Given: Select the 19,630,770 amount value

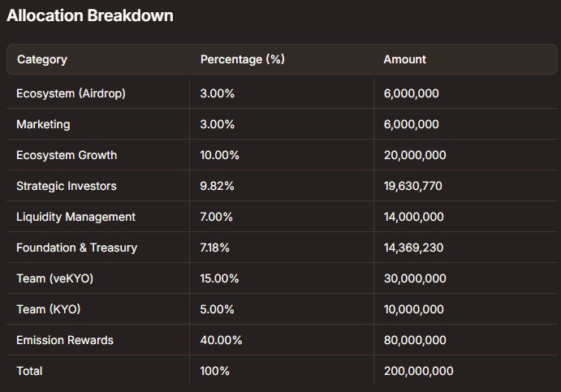Looking at the screenshot, I should click(x=412, y=186).
